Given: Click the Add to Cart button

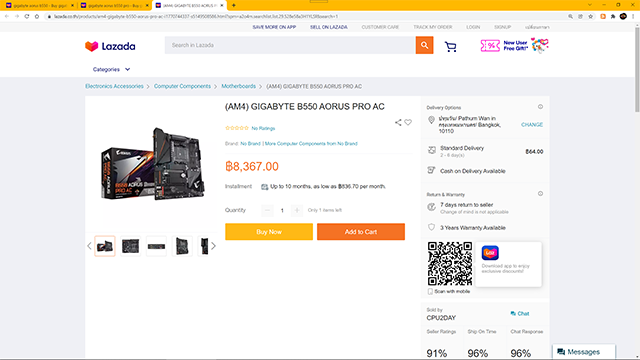Looking at the screenshot, I should coord(361,232).
